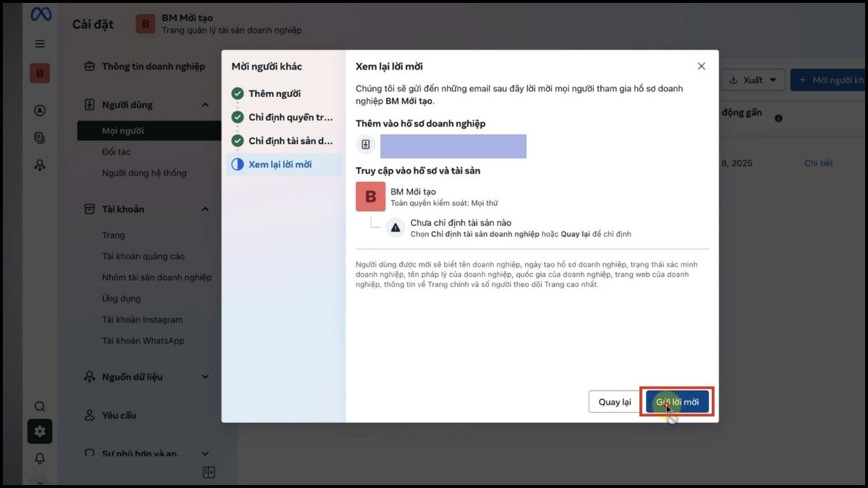Screen dimensions: 868x488
Task: Click the Gửi lời mời button
Action: click(x=677, y=402)
